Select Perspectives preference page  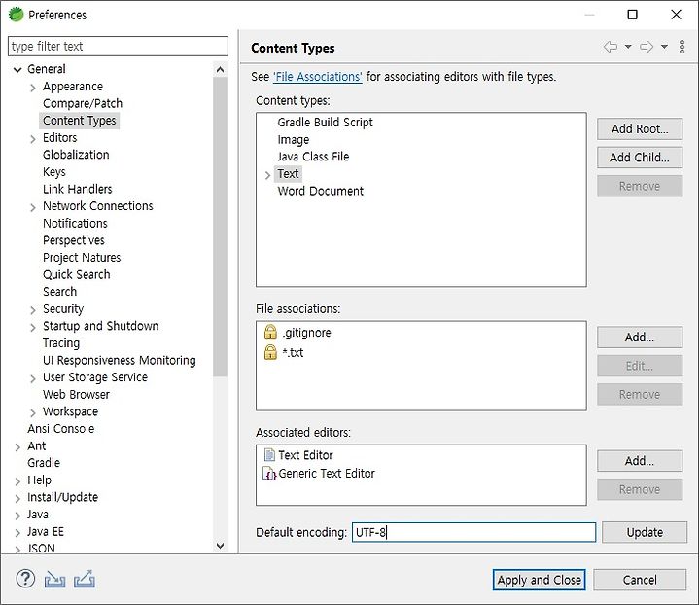click(74, 240)
